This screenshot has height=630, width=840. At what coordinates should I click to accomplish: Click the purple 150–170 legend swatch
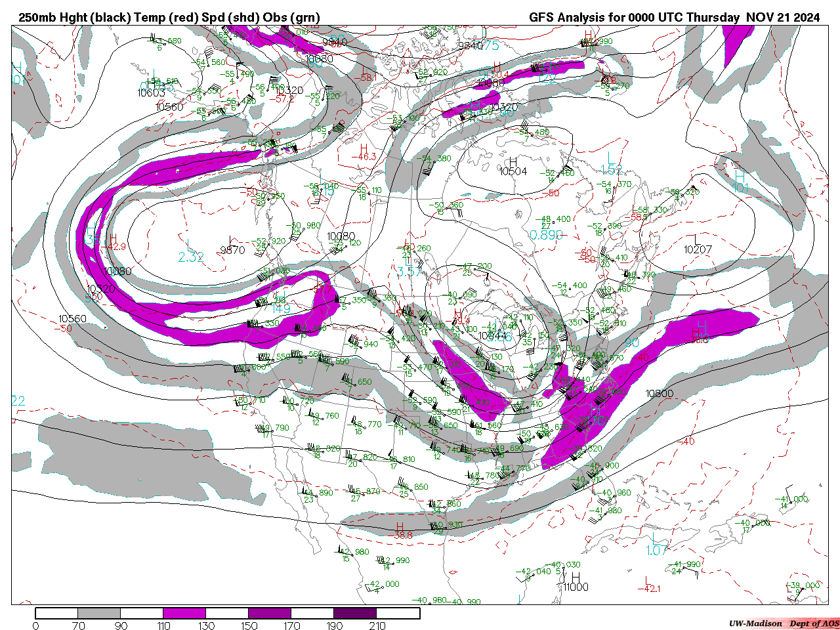[270, 613]
